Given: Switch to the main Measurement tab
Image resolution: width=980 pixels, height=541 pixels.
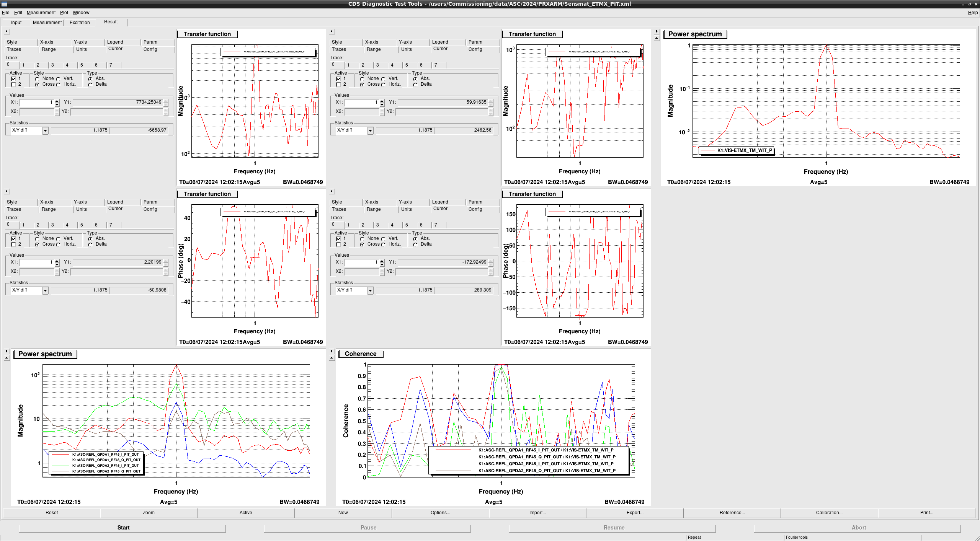Looking at the screenshot, I should (47, 23).
